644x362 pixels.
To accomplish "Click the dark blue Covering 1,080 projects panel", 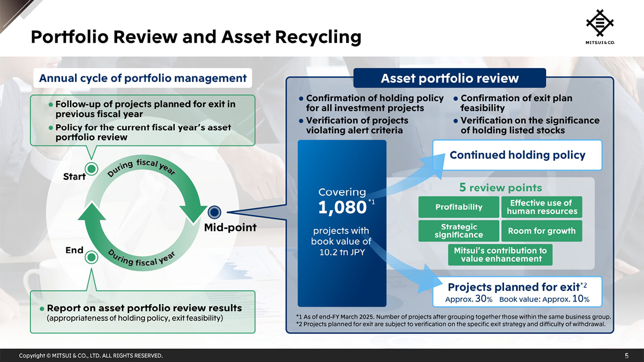I will coord(342,224).
